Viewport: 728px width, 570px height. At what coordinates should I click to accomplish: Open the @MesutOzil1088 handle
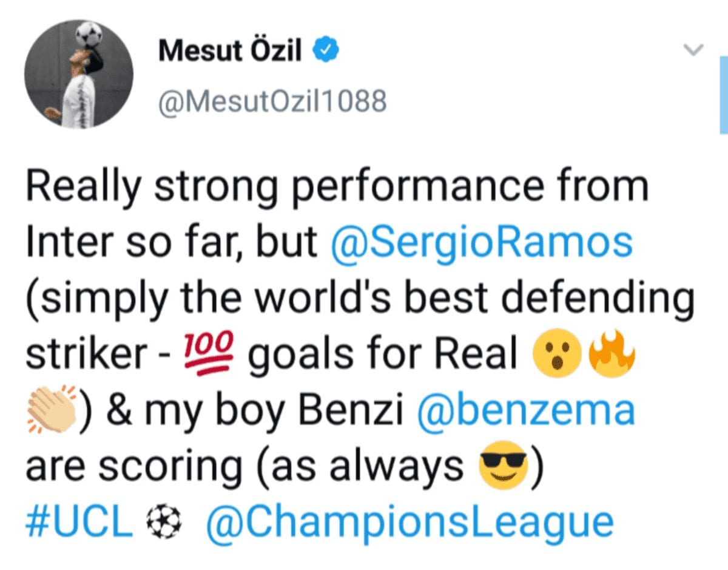coord(272,102)
